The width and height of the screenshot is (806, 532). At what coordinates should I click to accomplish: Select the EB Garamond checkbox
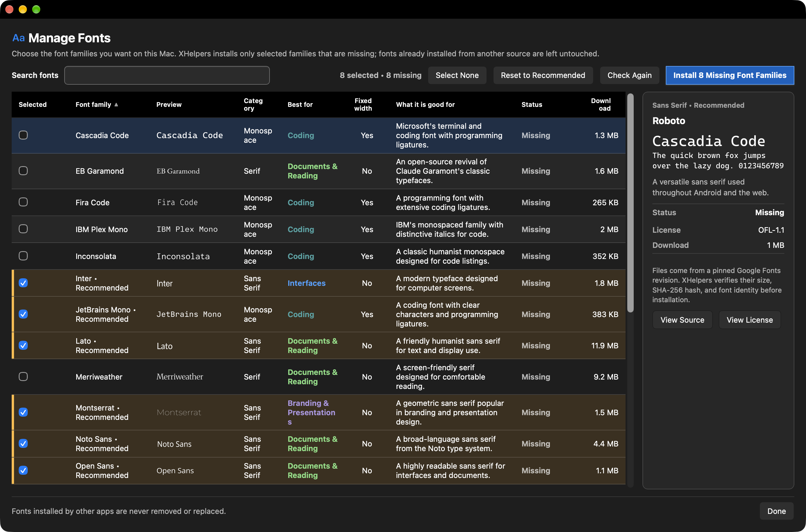click(x=23, y=171)
